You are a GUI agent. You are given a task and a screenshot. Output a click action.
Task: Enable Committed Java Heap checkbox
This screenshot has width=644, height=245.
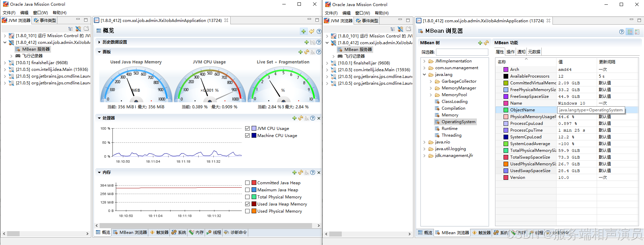(248, 183)
